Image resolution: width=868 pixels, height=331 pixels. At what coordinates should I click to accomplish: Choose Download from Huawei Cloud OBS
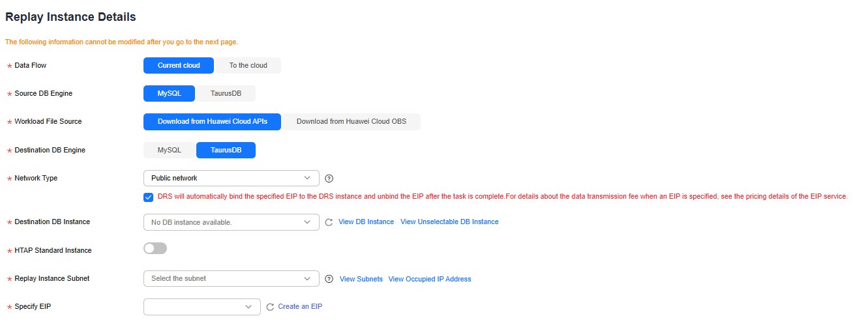point(352,122)
